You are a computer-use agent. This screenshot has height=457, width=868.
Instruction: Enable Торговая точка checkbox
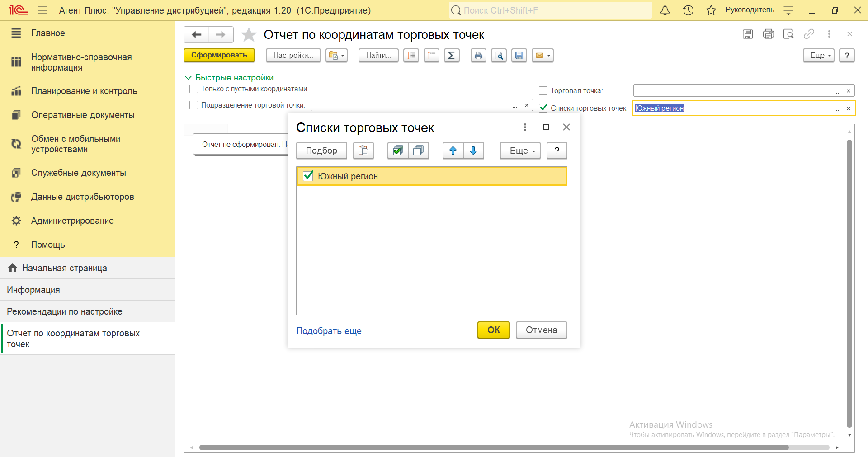(x=543, y=91)
